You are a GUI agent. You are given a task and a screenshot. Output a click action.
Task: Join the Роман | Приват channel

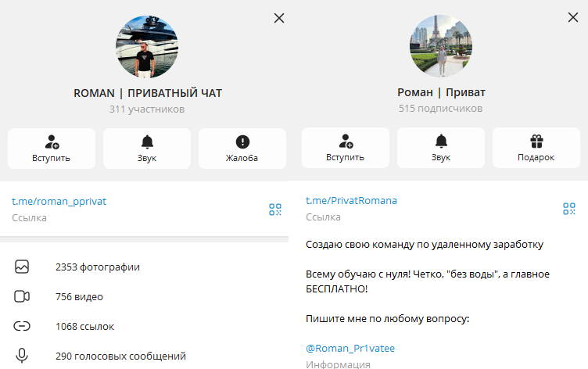[x=346, y=148]
